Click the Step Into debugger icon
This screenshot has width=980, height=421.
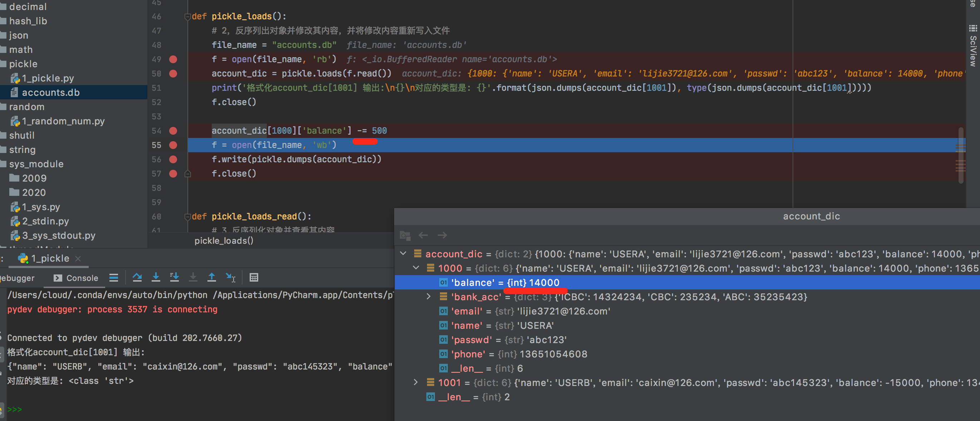[x=156, y=278]
